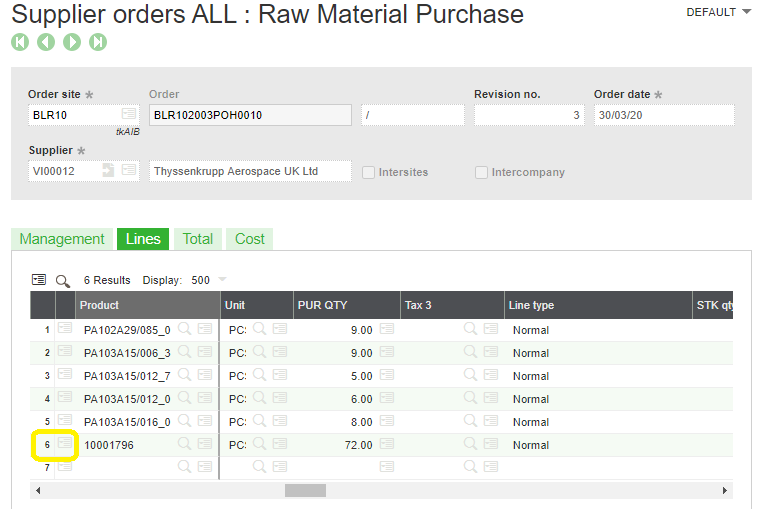765x509 pixels.
Task: Open the Supplier jump-to arrow icon
Action: click(x=108, y=171)
